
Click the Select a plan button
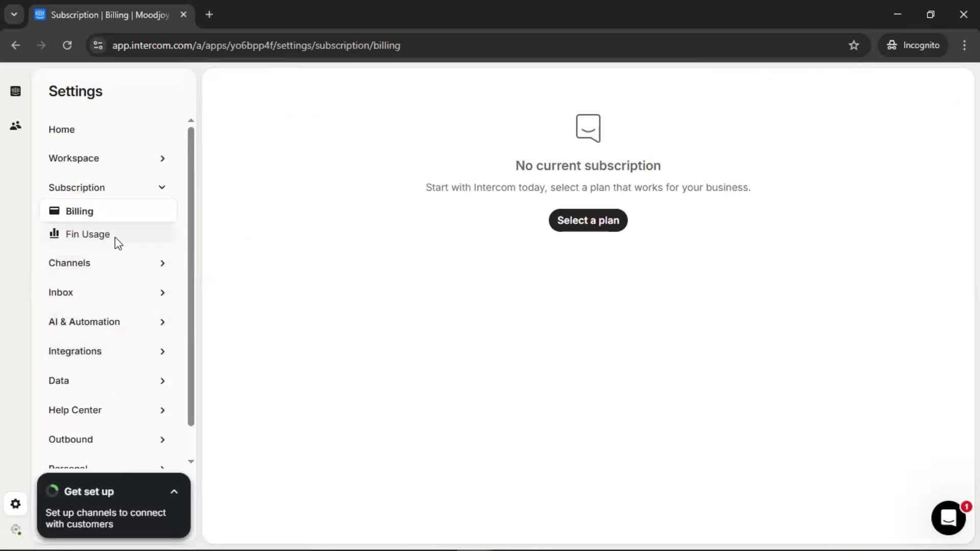tap(588, 220)
